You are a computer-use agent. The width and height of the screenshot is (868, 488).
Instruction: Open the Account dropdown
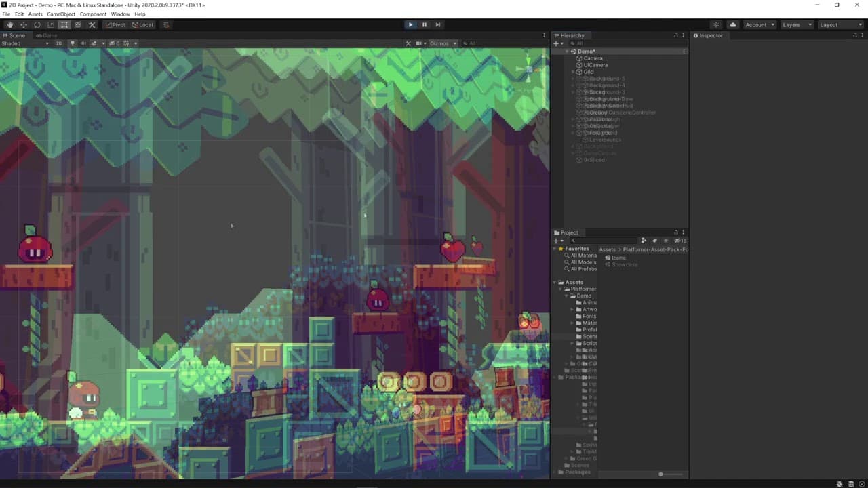click(759, 24)
